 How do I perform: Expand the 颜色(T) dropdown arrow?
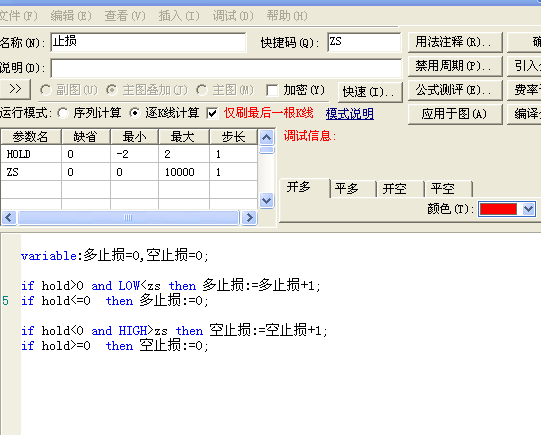528,209
